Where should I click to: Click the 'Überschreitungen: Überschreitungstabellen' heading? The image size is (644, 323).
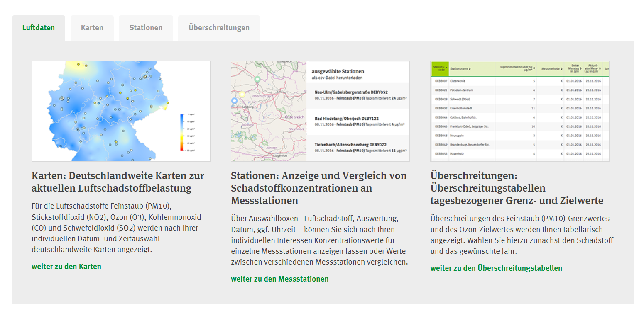click(517, 188)
